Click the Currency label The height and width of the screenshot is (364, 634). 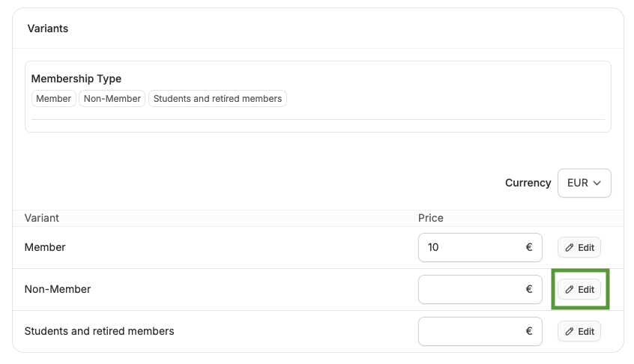[x=528, y=183]
